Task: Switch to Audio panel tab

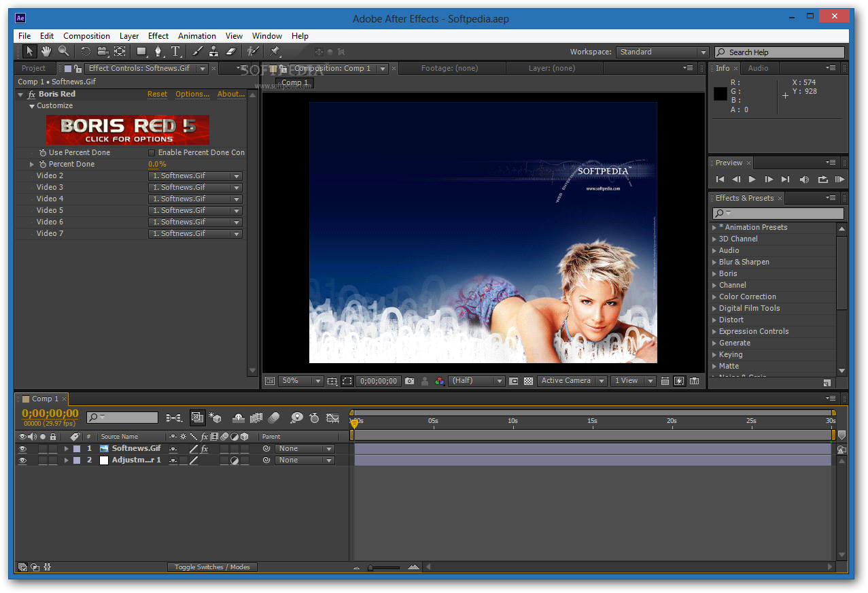Action: [x=758, y=68]
